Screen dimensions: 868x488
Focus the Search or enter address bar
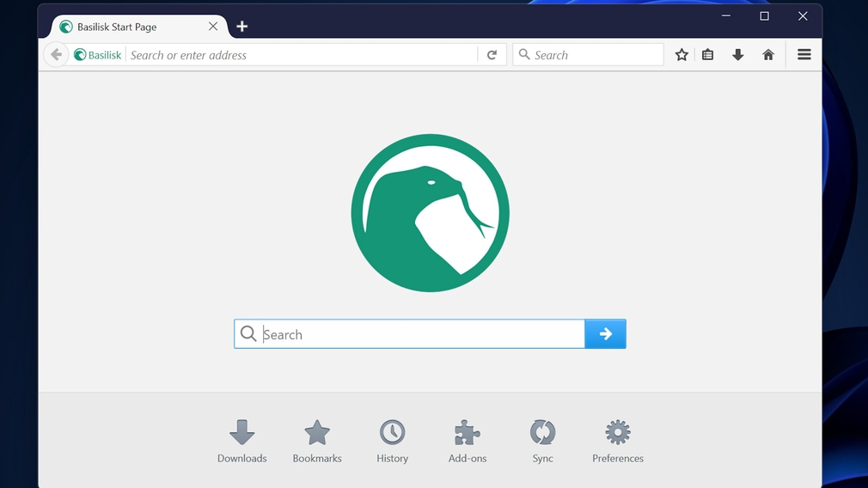tap(302, 55)
